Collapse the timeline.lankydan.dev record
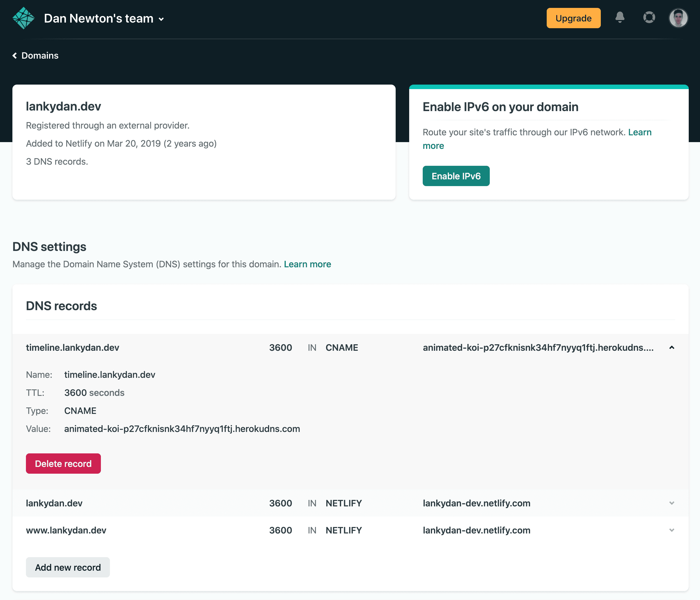Viewport: 700px width, 600px height. click(671, 347)
